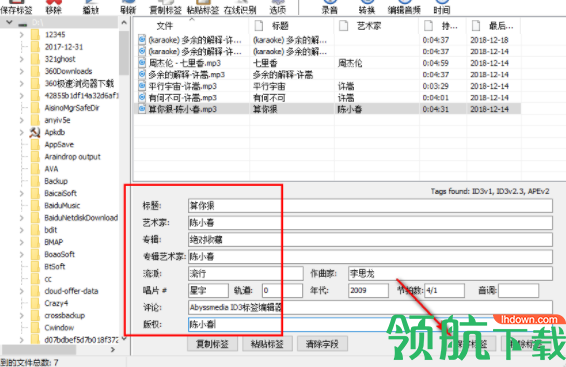Expand the 360Downloads folder
Viewport: 566px width, 367px height.
click(22, 71)
